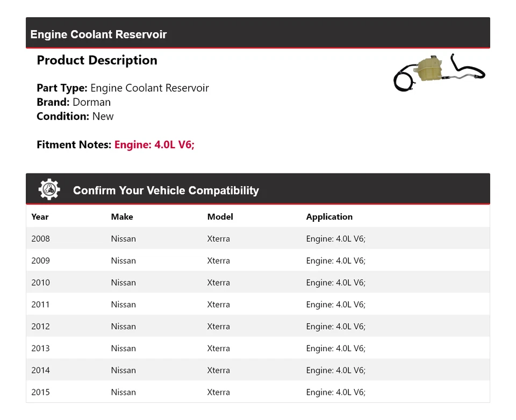516x420 pixels.
Task: Select the Product Description heading
Action: [x=97, y=60]
